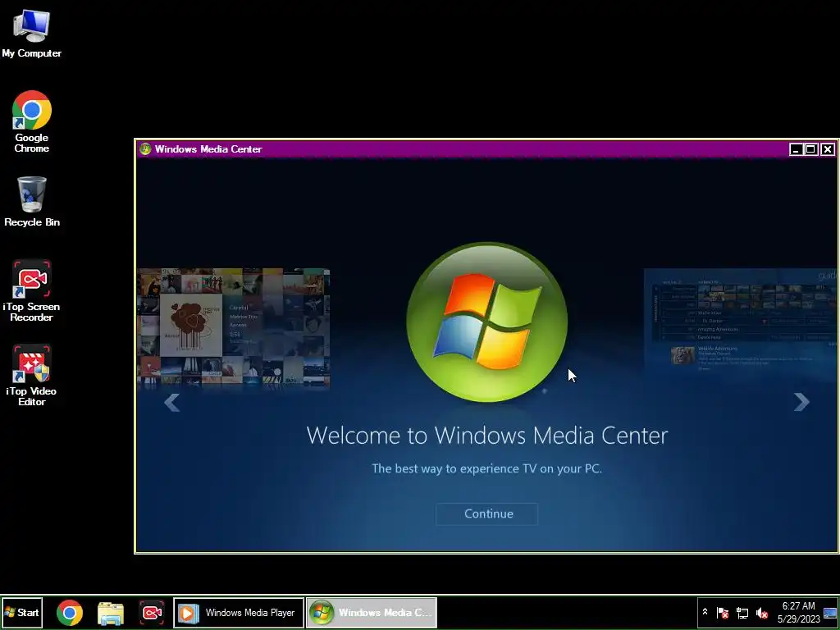Click the muted volume tray icon
Viewport: 840px width, 630px height.
[762, 612]
